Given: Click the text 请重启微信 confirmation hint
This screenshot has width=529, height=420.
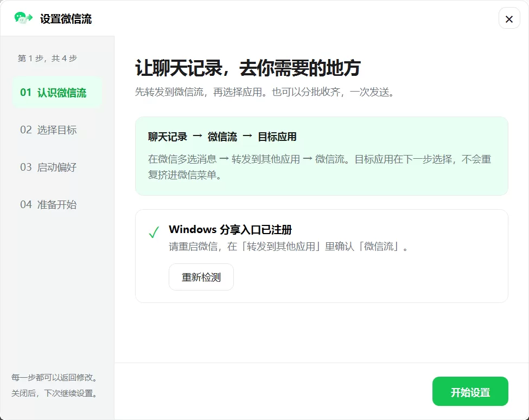Looking at the screenshot, I should [289, 247].
